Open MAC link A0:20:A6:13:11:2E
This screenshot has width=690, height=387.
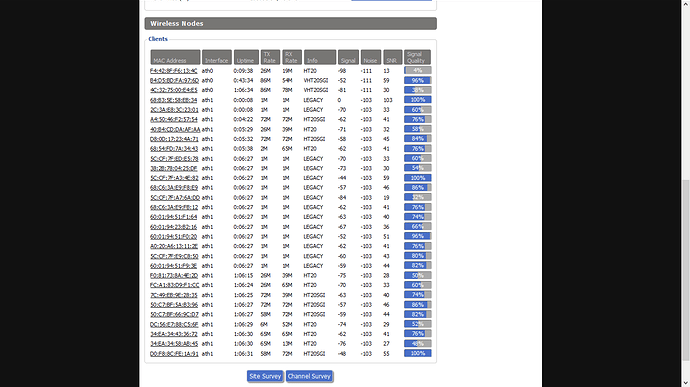point(174,246)
